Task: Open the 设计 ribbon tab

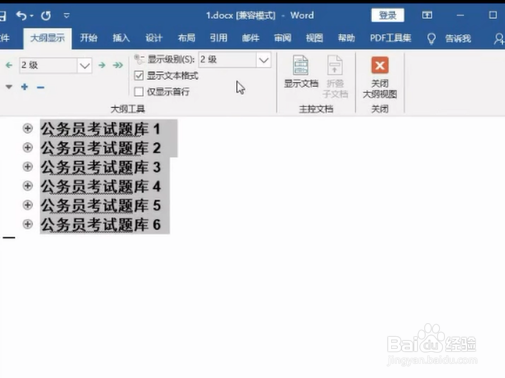Action: point(154,38)
